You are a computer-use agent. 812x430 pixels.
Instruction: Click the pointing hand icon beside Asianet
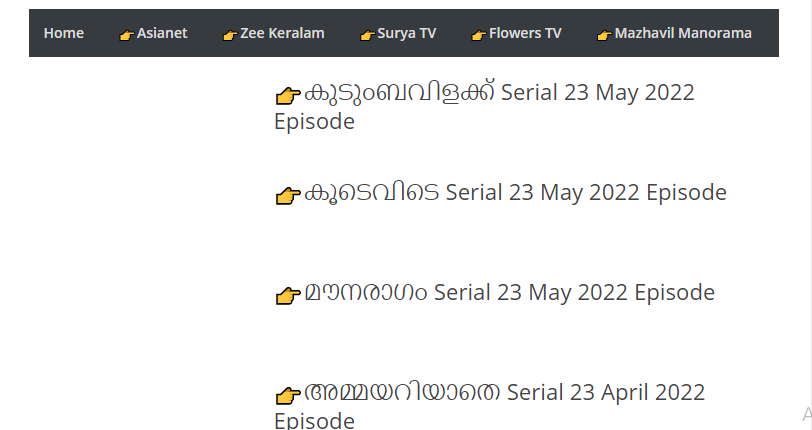pos(126,35)
